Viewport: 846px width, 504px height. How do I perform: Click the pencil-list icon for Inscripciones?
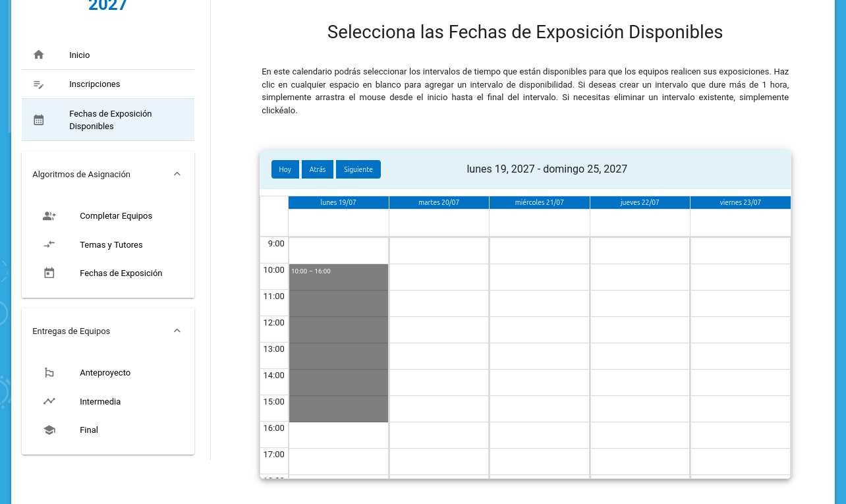click(x=39, y=84)
